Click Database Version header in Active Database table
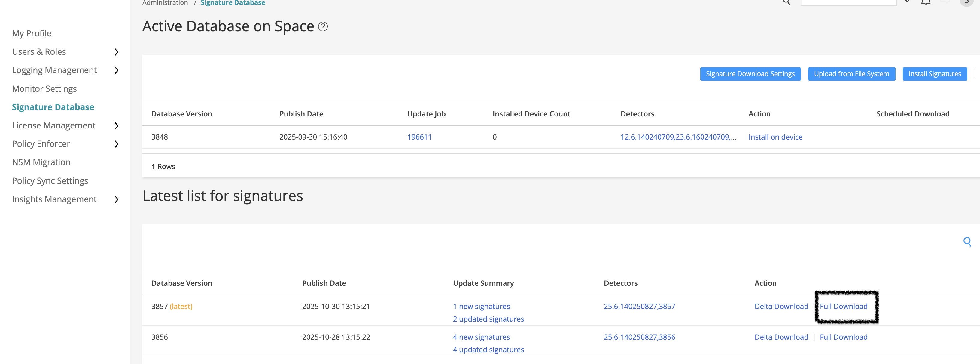This screenshot has width=980, height=364. (181, 114)
